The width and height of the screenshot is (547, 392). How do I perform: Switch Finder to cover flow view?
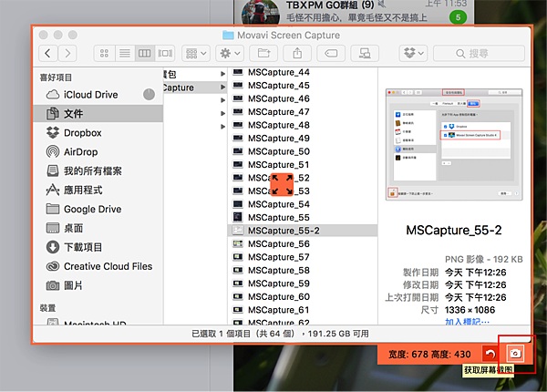[165, 54]
